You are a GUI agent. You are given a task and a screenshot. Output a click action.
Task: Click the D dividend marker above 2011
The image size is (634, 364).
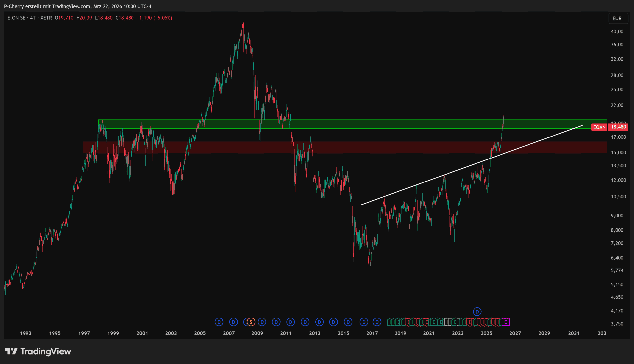click(x=291, y=322)
